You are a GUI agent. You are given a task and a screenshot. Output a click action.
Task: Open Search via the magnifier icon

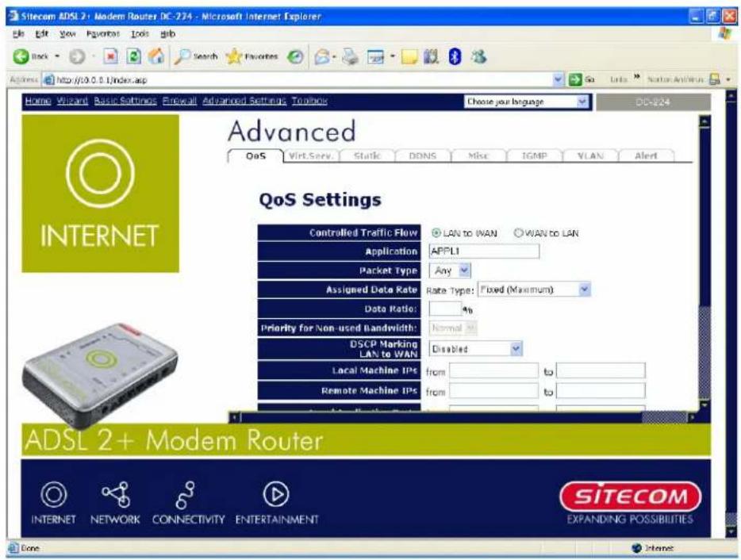(x=182, y=56)
